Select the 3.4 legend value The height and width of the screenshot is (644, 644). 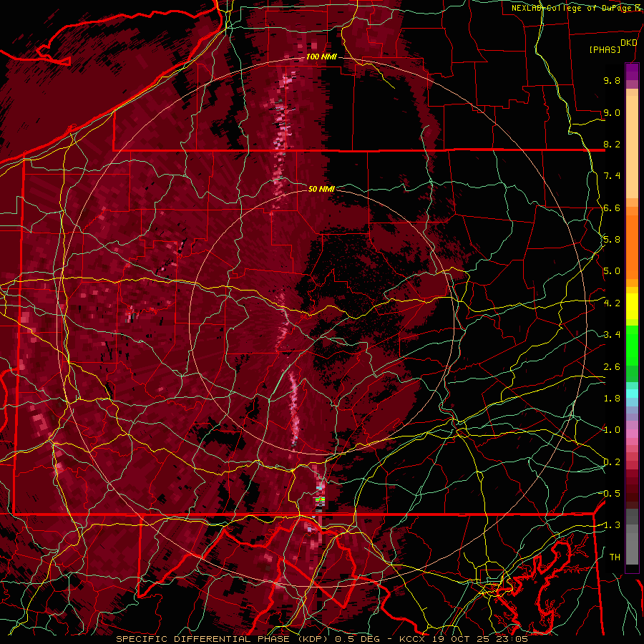point(612,335)
